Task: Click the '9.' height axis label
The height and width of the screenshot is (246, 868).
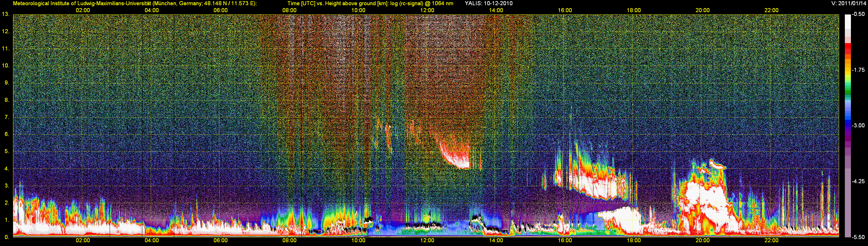Action: tap(7, 82)
